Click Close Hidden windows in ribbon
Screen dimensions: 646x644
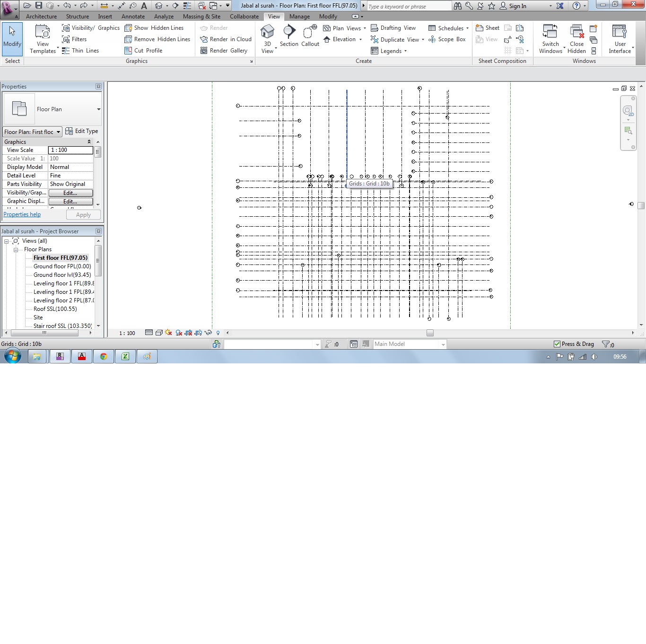tap(576, 39)
